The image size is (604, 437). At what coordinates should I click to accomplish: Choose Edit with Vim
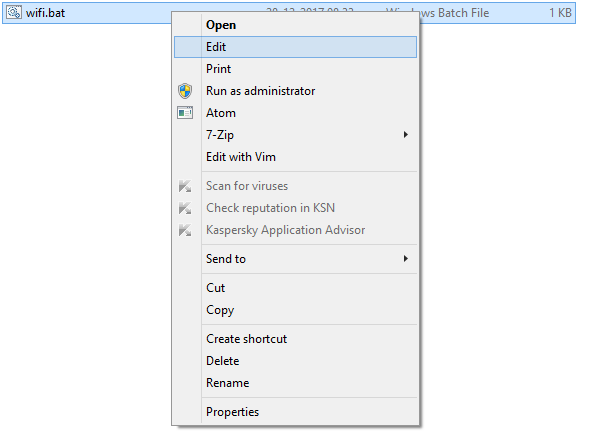(295, 157)
